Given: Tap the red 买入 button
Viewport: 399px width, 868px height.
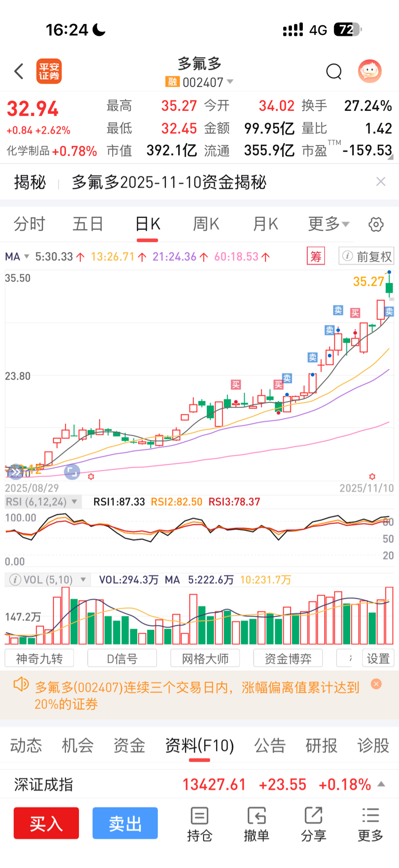Looking at the screenshot, I should coord(46,823).
